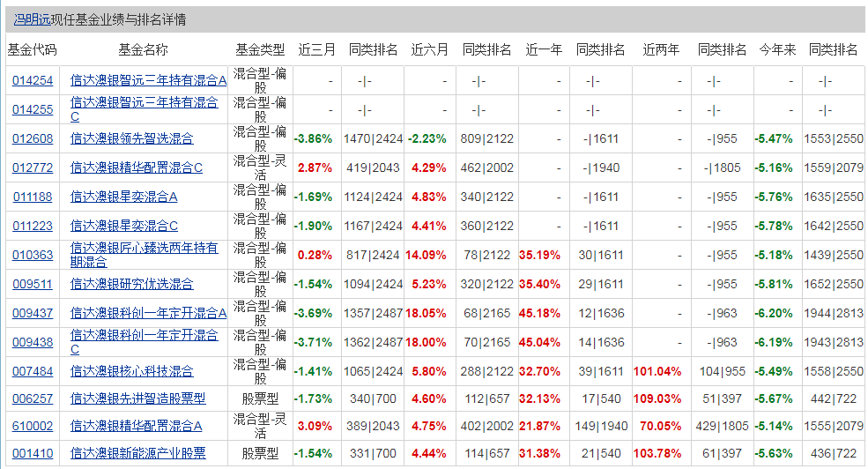
Task: Open 信达澳银核心科技混合 fund page
Action: [131, 372]
